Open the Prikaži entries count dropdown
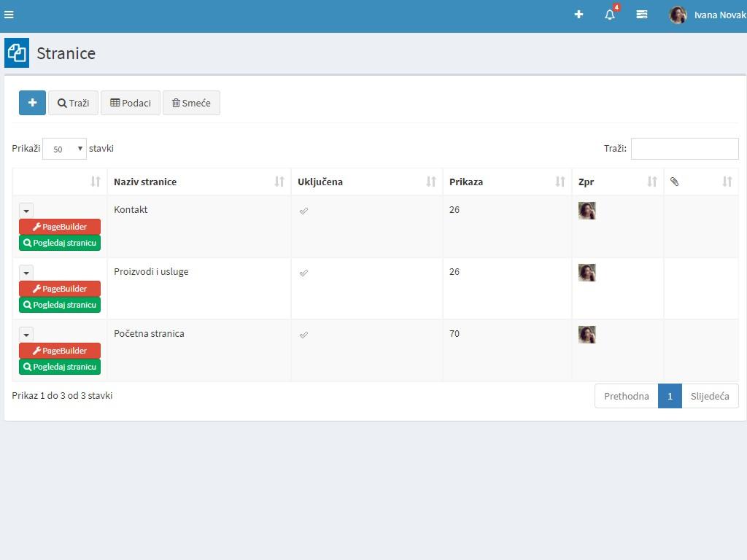 [64, 149]
